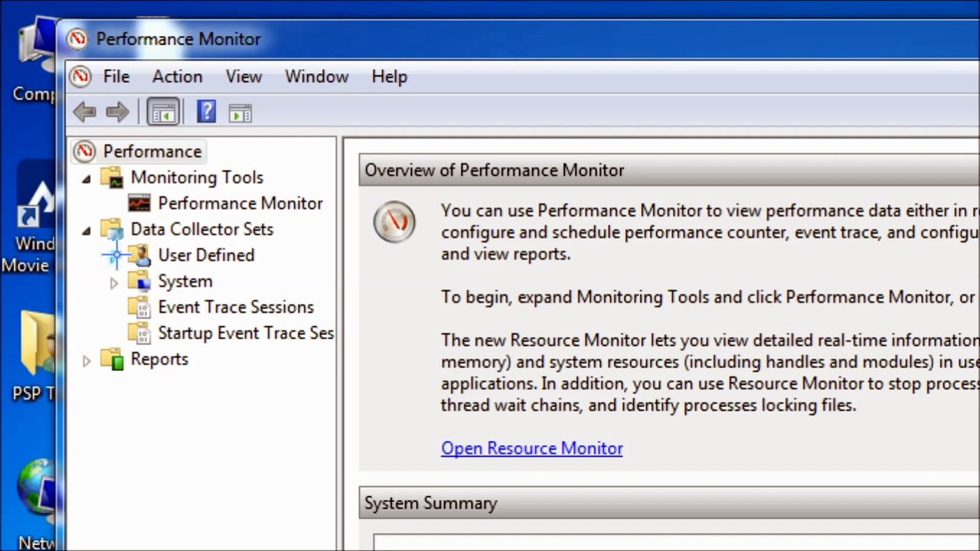Go forward with the Forward arrow toolbar icon

pos(117,112)
